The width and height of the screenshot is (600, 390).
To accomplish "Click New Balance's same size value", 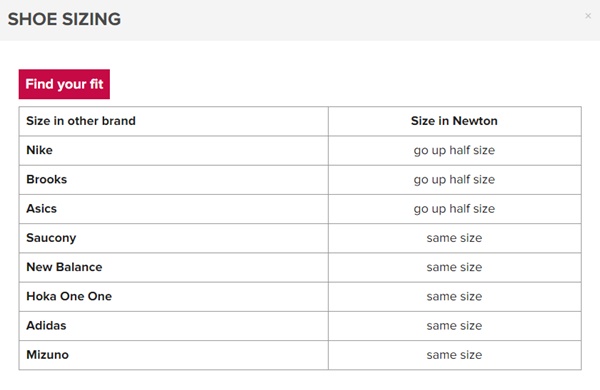I will tap(454, 267).
